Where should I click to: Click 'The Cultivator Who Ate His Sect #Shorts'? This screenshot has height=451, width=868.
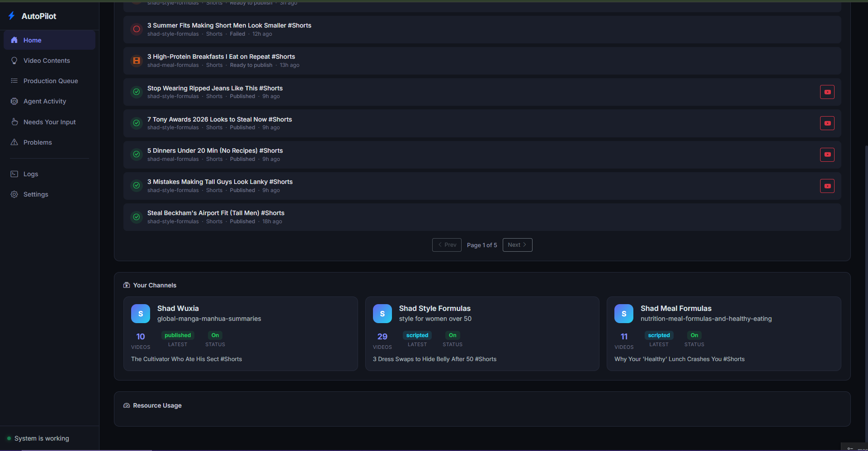pyautogui.click(x=186, y=359)
